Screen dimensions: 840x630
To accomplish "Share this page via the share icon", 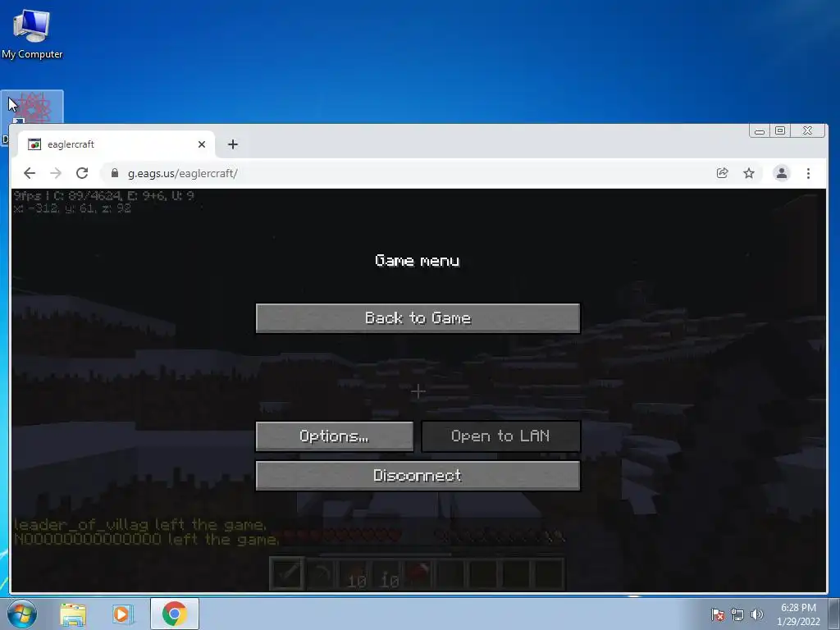I will [722, 173].
